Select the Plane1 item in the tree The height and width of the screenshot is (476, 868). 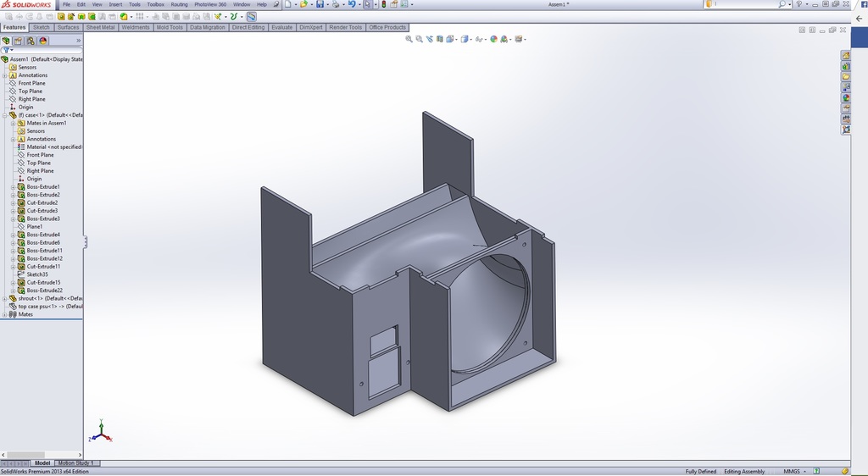coord(34,227)
